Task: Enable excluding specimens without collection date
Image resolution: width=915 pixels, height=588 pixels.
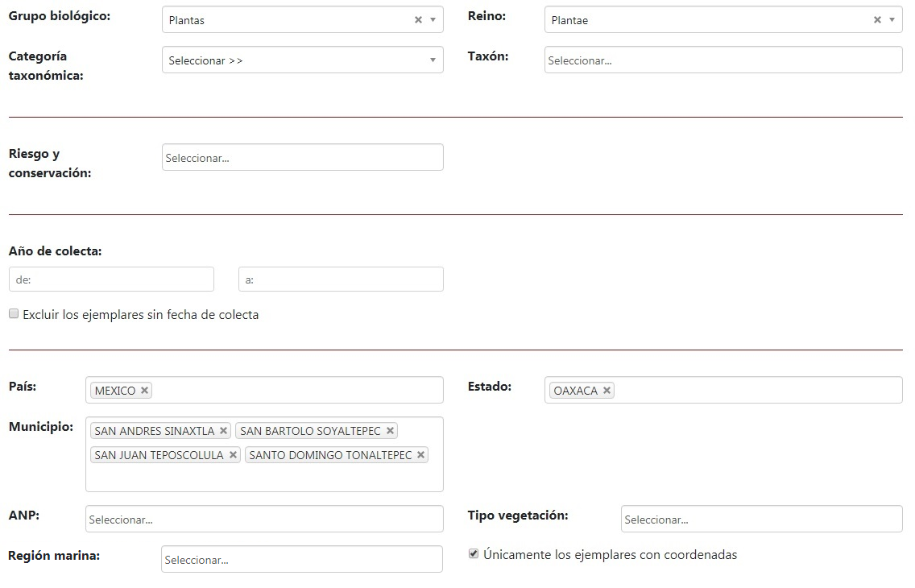Action: tap(14, 314)
